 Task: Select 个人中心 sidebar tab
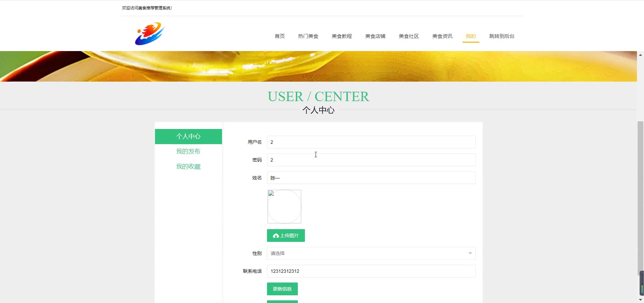189,136
